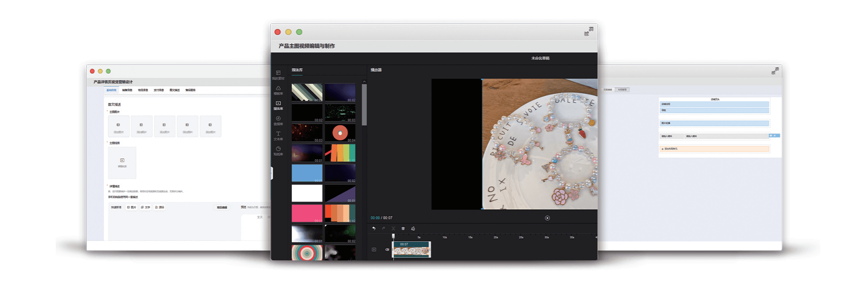
Task: Mute the video track speaker icon
Action: [x=387, y=250]
